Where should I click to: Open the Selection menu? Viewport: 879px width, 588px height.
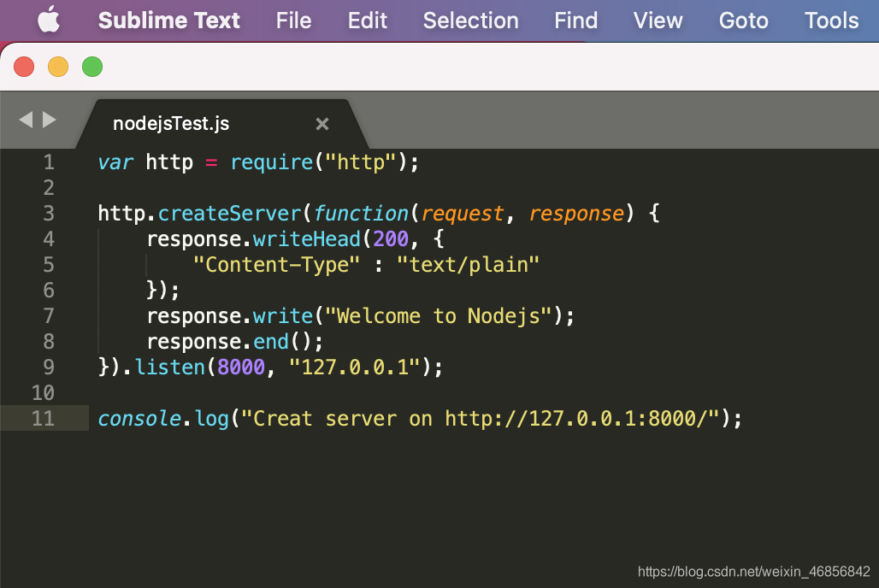[x=470, y=21]
